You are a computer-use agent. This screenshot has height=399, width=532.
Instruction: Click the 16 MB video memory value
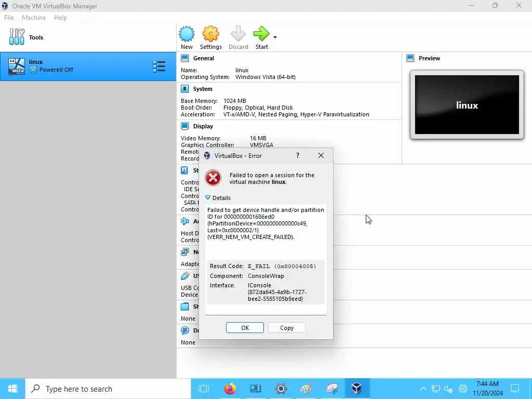(258, 138)
